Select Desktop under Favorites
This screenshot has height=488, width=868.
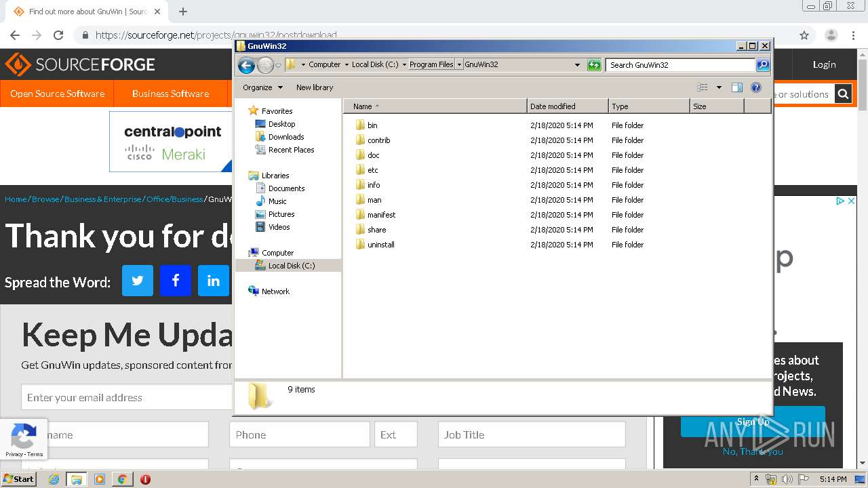[x=281, y=124]
